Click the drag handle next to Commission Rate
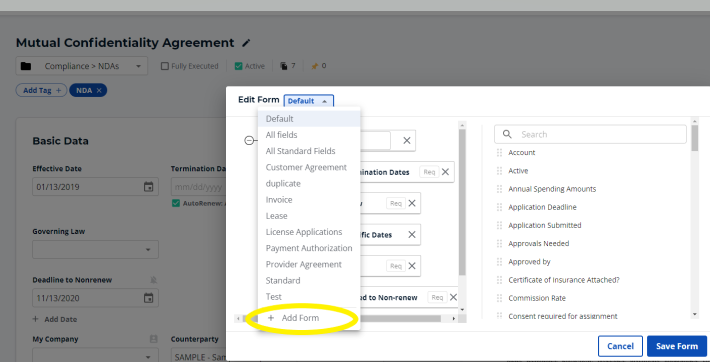This screenshot has width=710, height=362. (499, 298)
